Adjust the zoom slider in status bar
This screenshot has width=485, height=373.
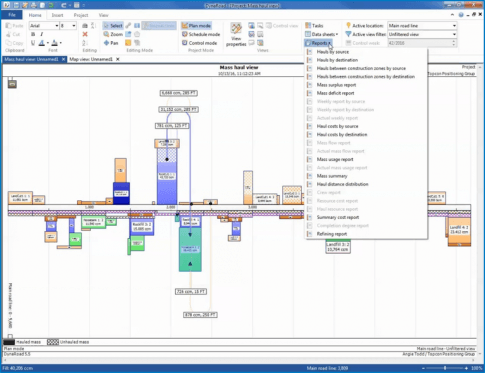coord(445,368)
